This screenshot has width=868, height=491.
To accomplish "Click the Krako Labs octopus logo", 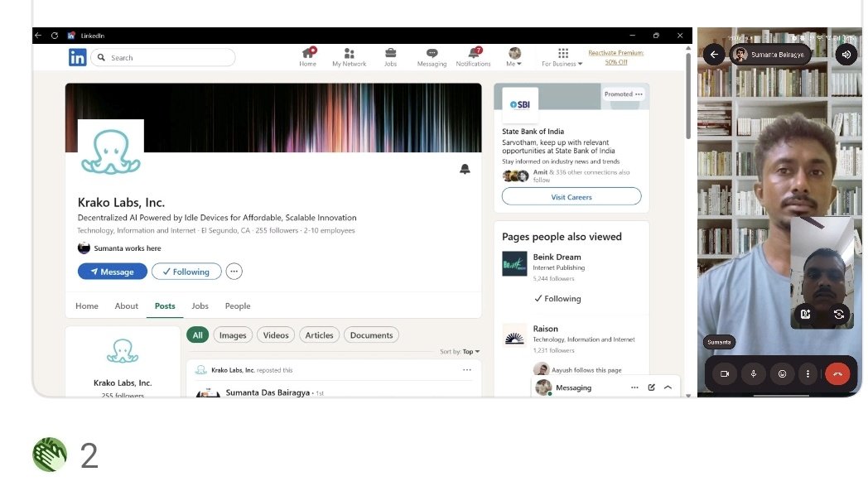I will pos(111,152).
